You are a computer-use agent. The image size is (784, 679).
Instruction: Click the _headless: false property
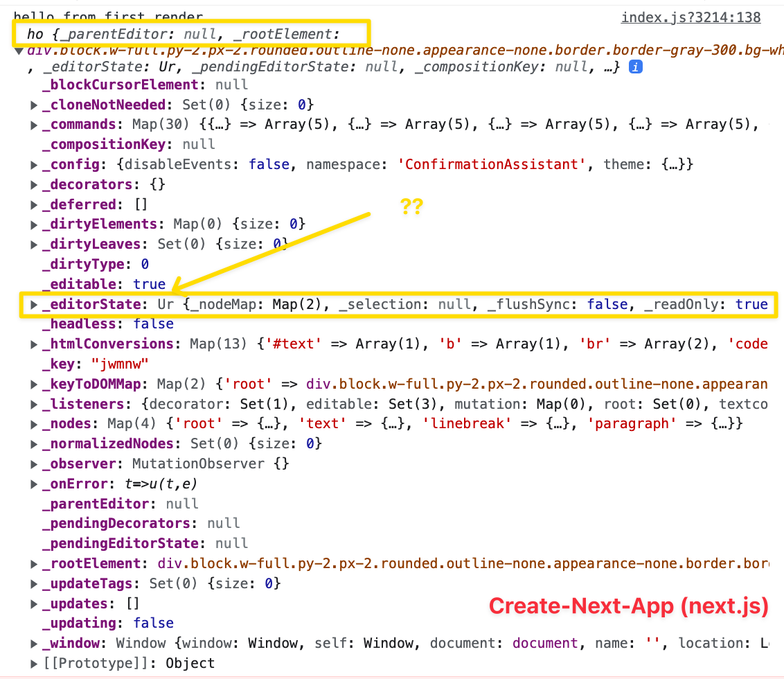point(107,324)
